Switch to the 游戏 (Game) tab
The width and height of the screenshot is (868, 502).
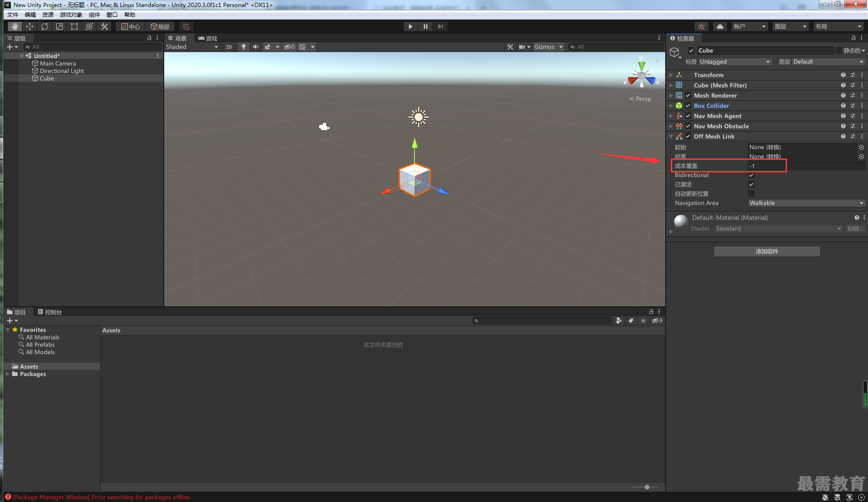208,39
